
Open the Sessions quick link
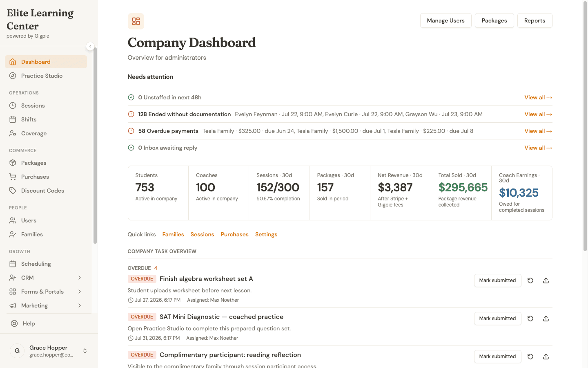coord(202,234)
